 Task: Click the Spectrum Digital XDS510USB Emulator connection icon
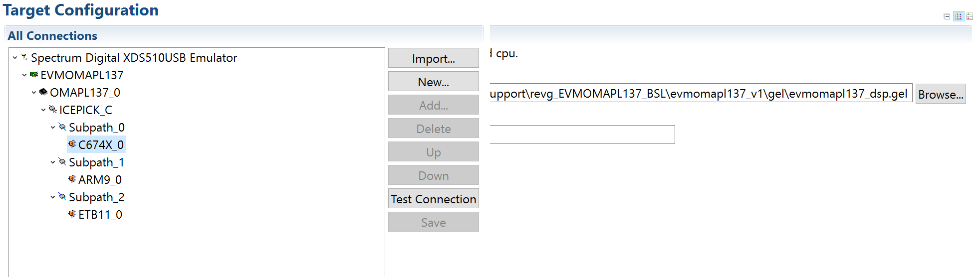click(24, 57)
